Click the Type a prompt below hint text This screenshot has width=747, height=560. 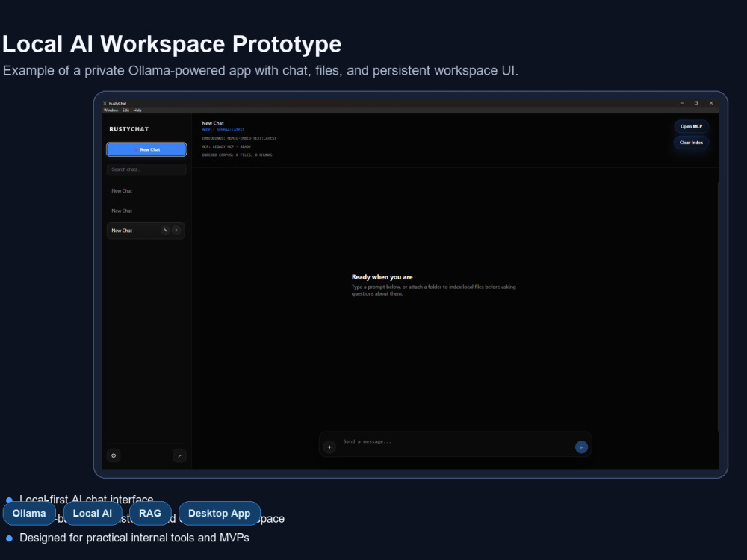pos(433,290)
